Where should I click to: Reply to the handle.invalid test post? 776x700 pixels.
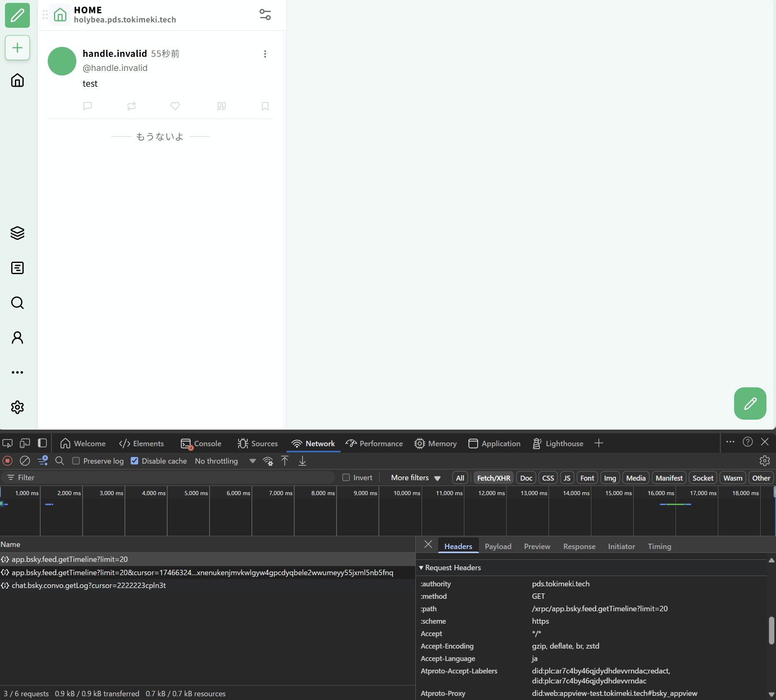click(x=88, y=106)
